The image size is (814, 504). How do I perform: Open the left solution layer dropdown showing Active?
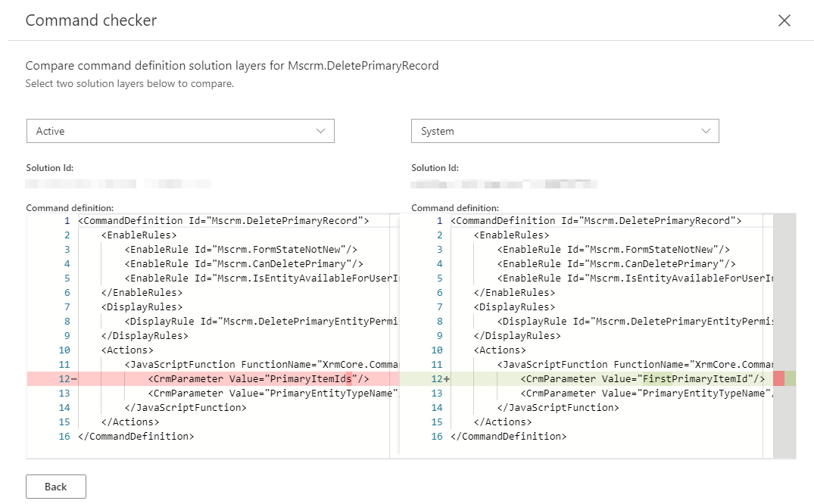(179, 130)
